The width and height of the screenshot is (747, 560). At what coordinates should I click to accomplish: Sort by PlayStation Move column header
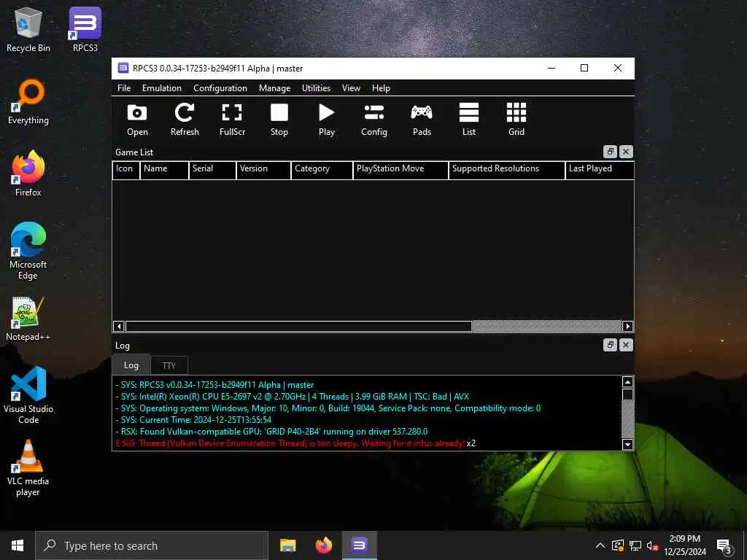(400, 170)
